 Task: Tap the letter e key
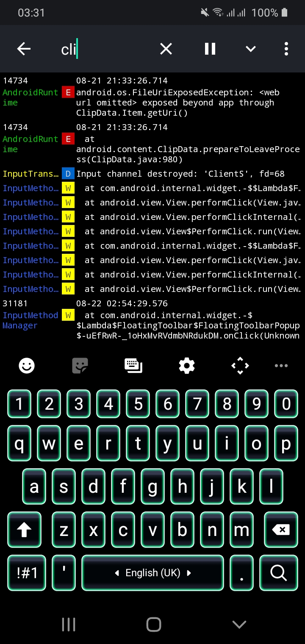[x=79, y=443]
